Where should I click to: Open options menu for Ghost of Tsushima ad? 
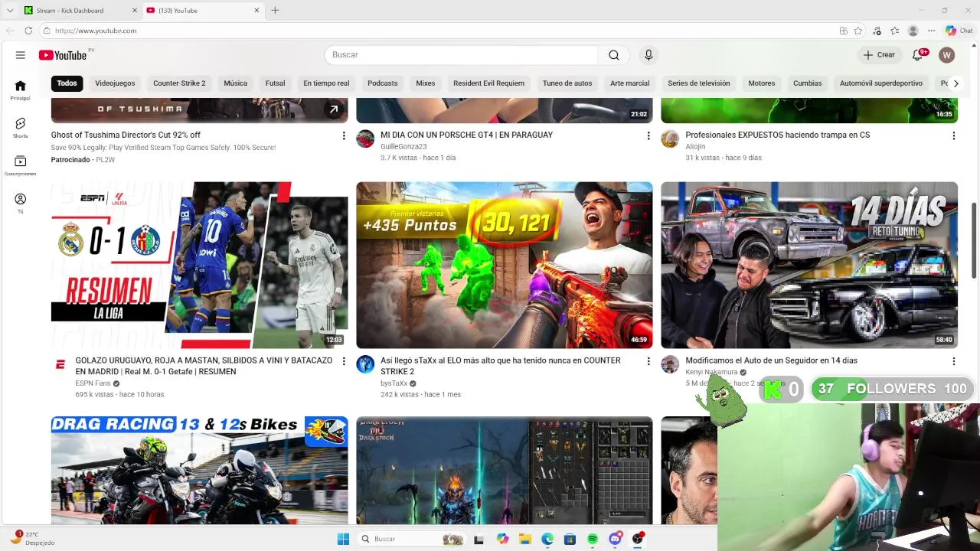coord(343,135)
